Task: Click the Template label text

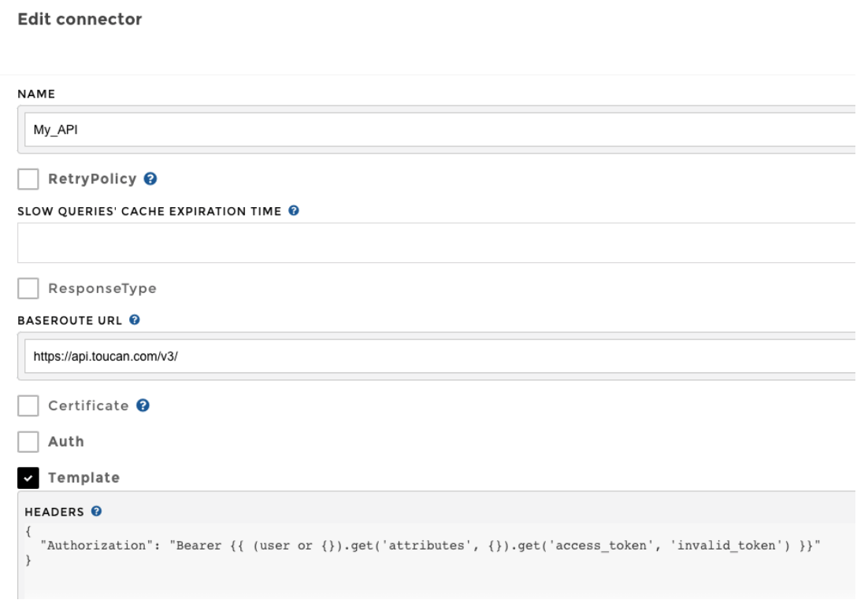Action: tap(83, 477)
